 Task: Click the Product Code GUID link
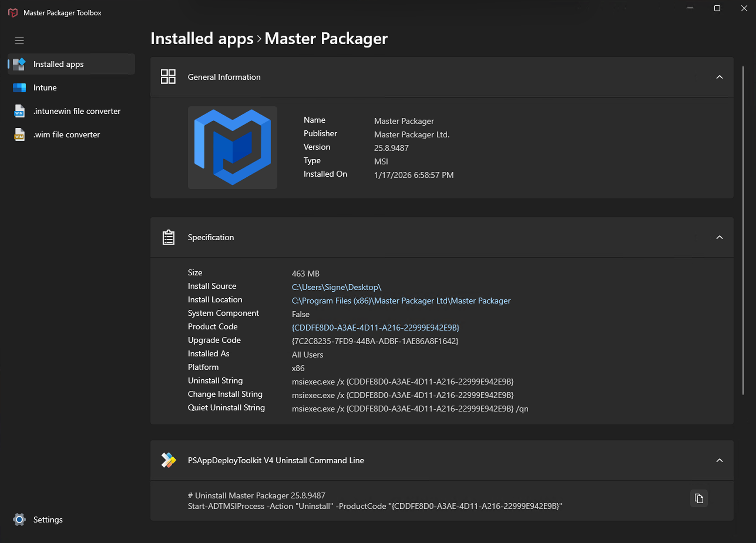point(375,328)
